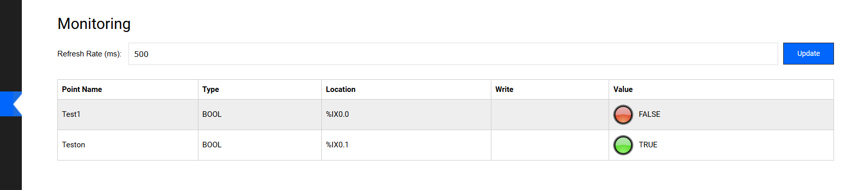Screen dimensions: 868x190
Task: Click the green TRUE status LED
Action: [x=623, y=145]
